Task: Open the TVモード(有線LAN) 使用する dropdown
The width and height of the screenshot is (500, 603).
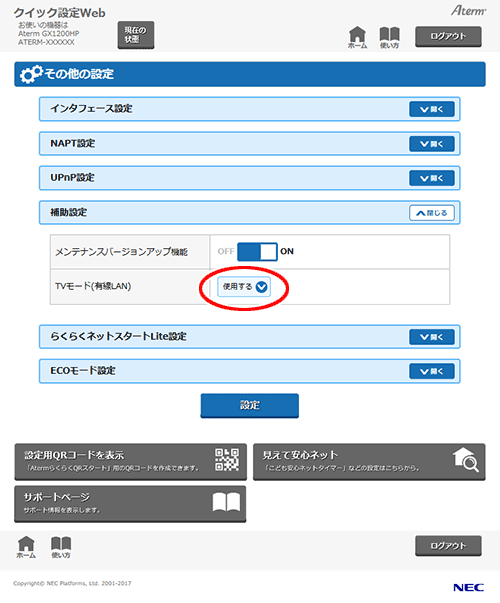Action: pyautogui.click(x=244, y=287)
